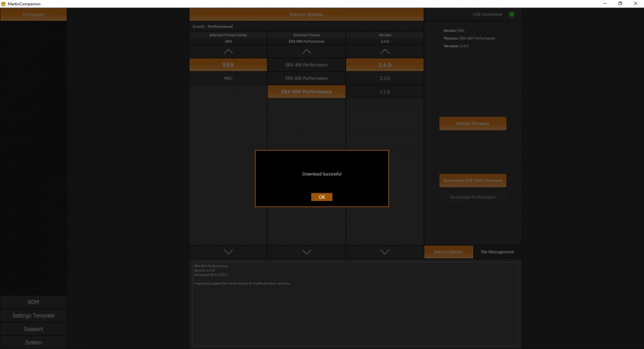This screenshot has width=644, height=349.
Task: Click the USB Connected green status indicator
Action: (x=511, y=14)
